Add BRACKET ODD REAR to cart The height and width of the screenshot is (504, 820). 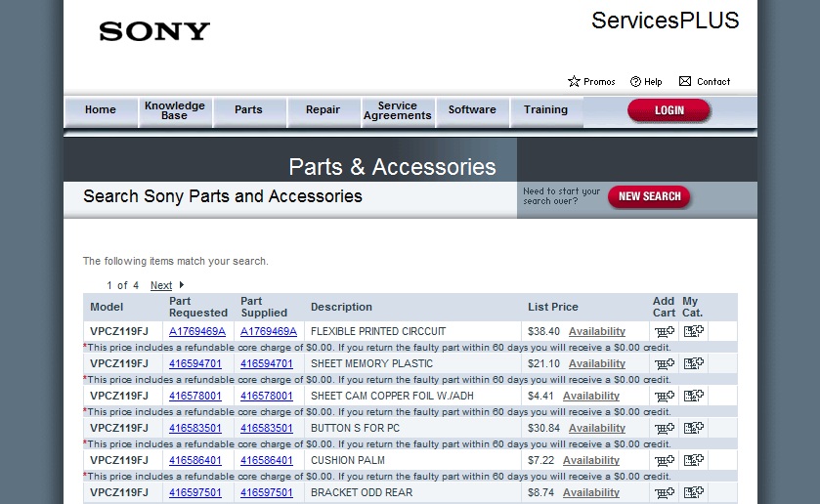(665, 493)
